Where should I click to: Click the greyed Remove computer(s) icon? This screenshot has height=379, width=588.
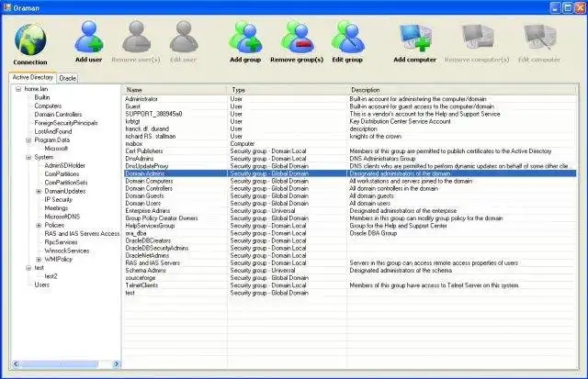pyautogui.click(x=477, y=38)
